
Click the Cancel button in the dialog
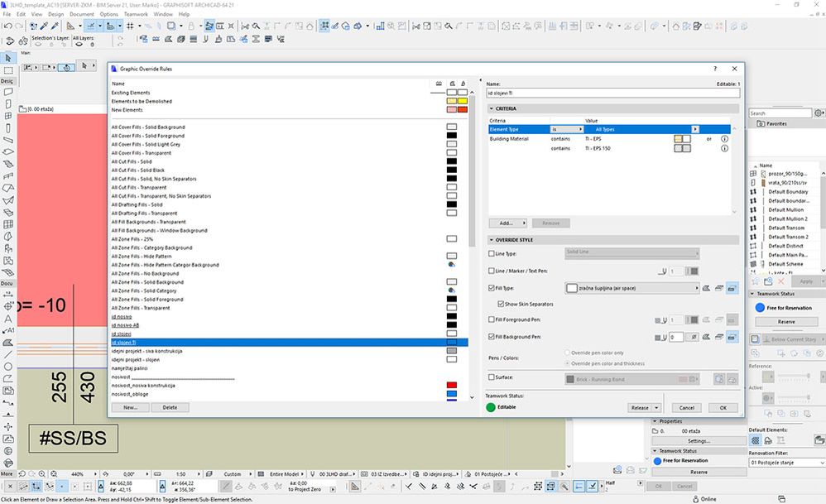686,408
